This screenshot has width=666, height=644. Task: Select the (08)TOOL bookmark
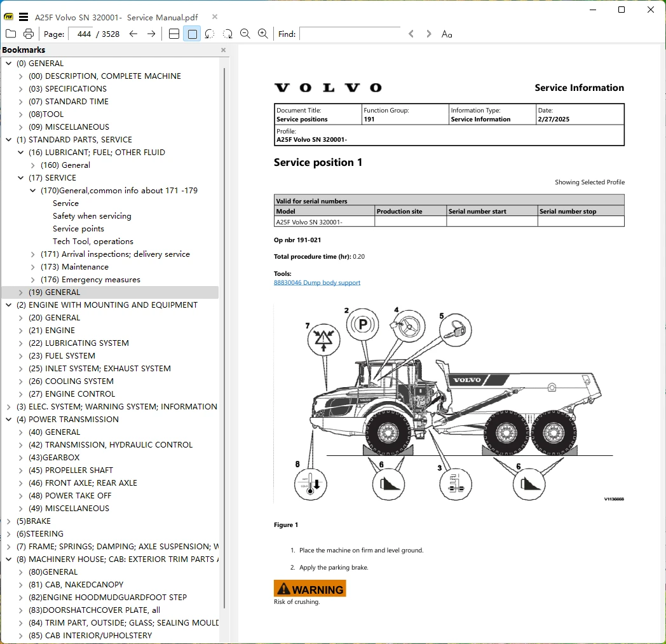pos(46,114)
